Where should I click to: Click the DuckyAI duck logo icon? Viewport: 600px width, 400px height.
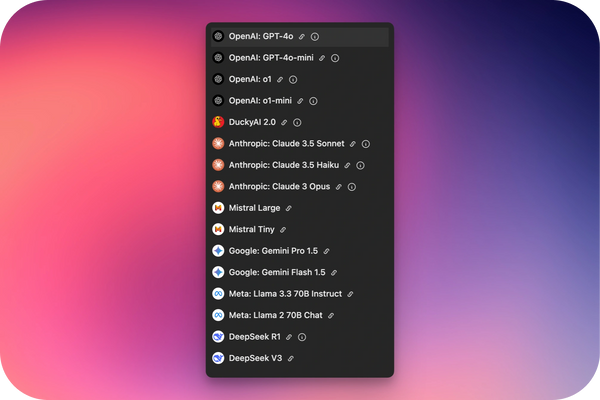point(218,122)
